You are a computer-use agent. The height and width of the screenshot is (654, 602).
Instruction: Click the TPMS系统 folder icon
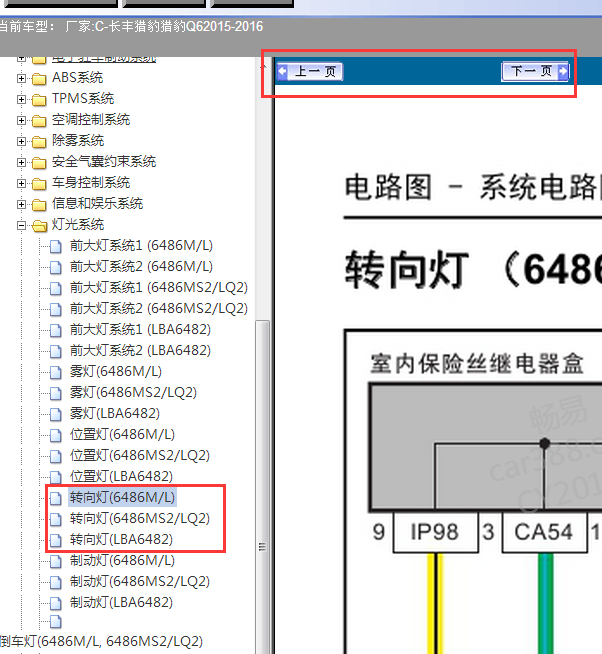tap(39, 99)
